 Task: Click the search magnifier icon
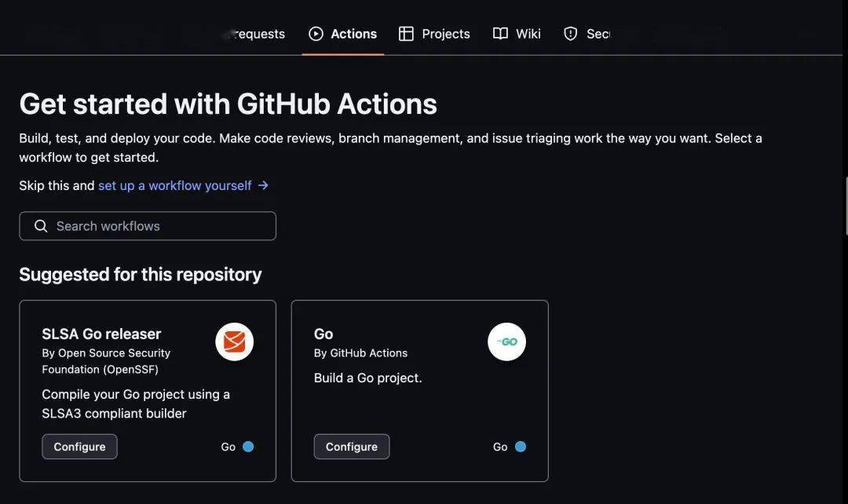pos(41,226)
